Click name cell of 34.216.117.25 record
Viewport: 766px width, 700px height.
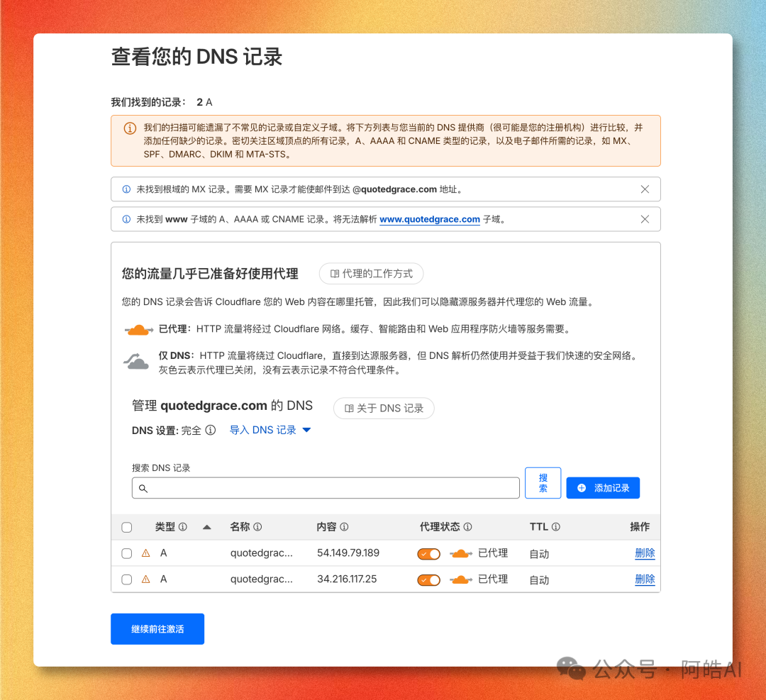tap(261, 579)
